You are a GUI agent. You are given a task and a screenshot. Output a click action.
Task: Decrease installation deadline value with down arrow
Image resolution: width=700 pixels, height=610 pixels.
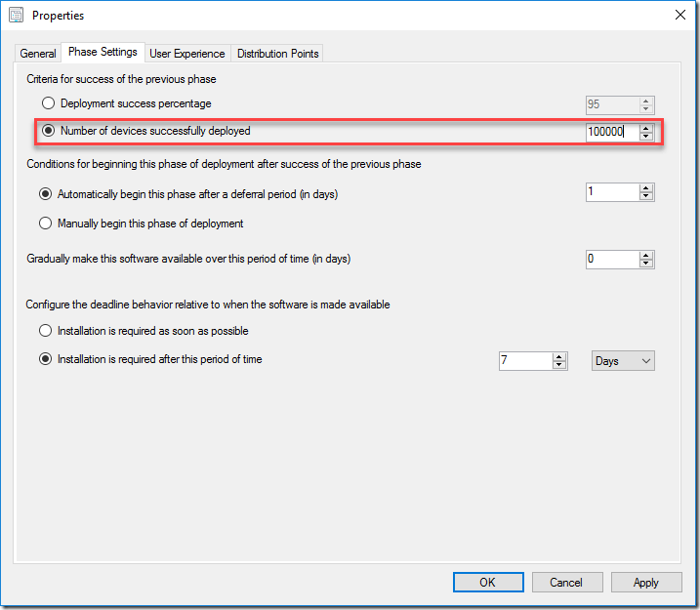559,365
